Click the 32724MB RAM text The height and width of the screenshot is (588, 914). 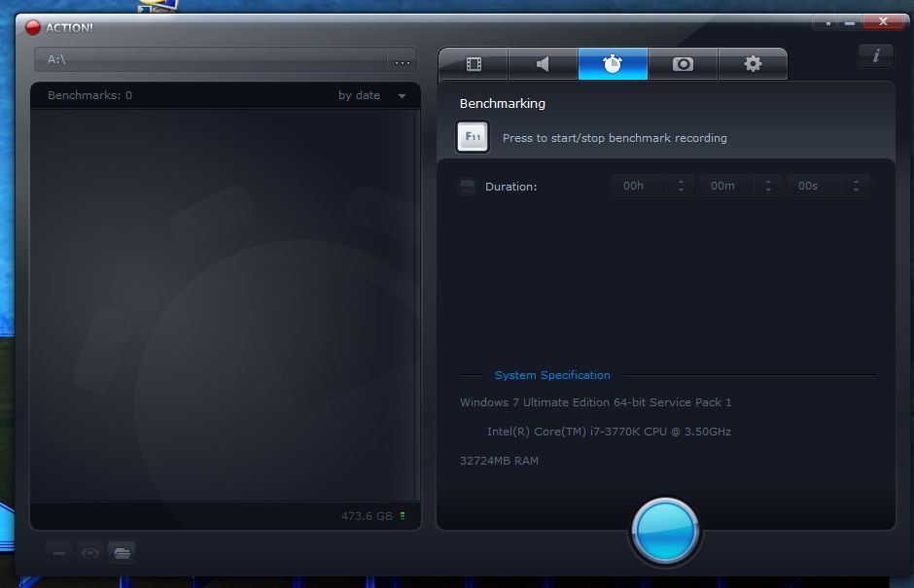tap(499, 461)
